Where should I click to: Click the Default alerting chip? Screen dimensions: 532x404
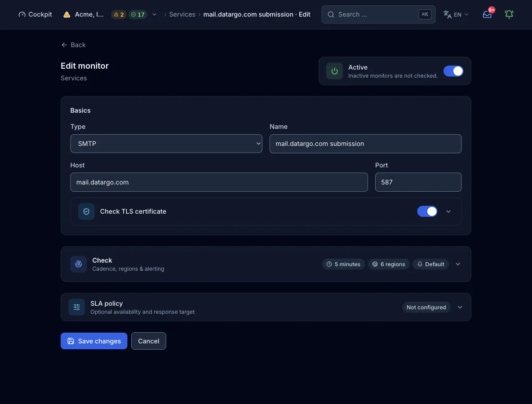pyautogui.click(x=430, y=264)
